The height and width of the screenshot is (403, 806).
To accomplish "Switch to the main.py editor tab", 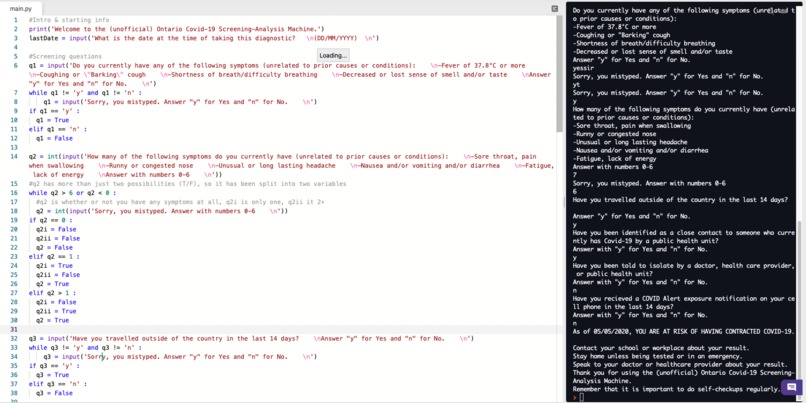I will point(20,9).
